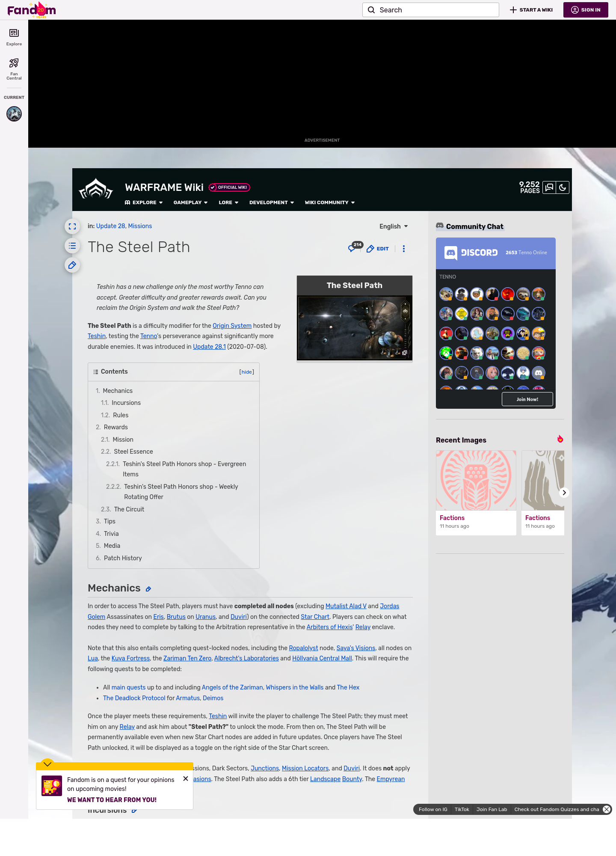
Task: Click the WARFRAME Wiki lotus logo
Action: (96, 189)
